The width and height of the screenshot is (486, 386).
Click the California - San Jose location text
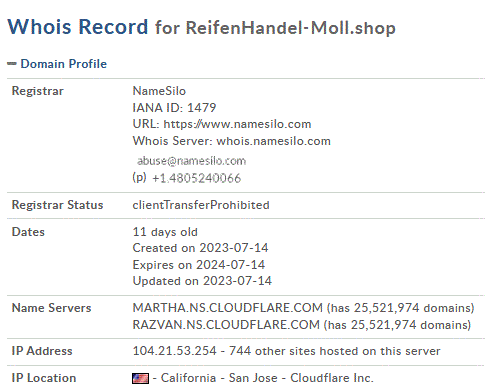(x=219, y=378)
